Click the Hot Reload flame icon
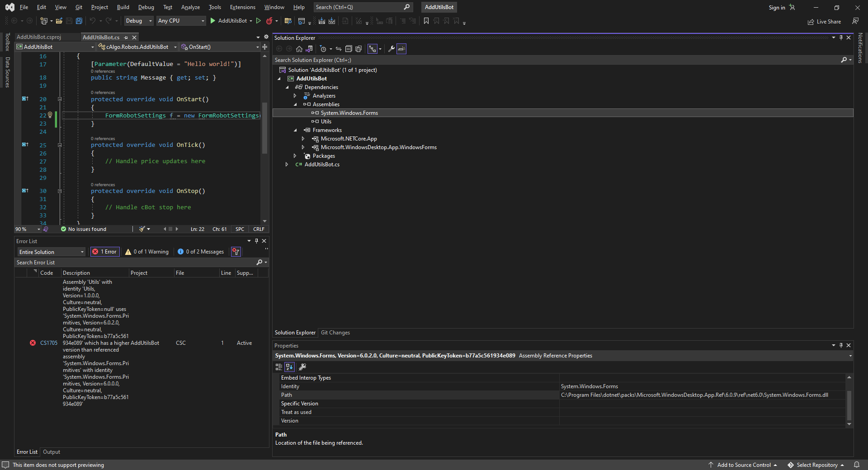The height and width of the screenshot is (470, 868). pyautogui.click(x=269, y=21)
